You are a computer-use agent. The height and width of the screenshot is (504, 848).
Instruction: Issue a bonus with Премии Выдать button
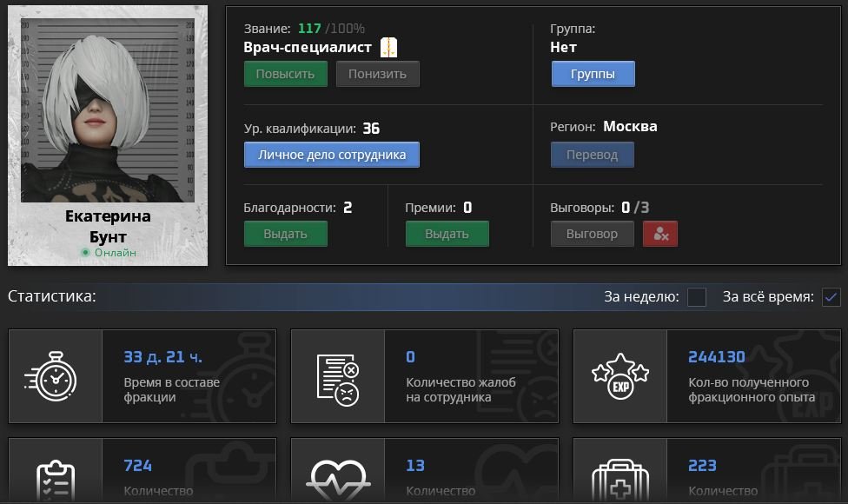[x=447, y=234]
